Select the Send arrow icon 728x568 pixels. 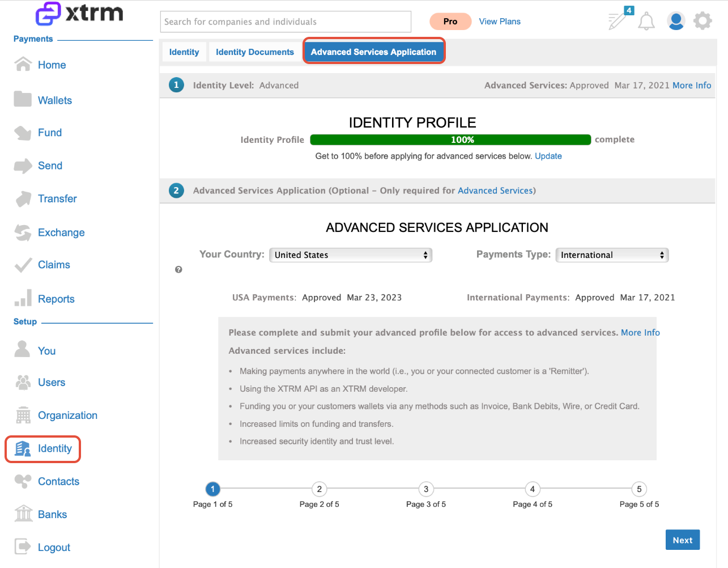tap(23, 166)
